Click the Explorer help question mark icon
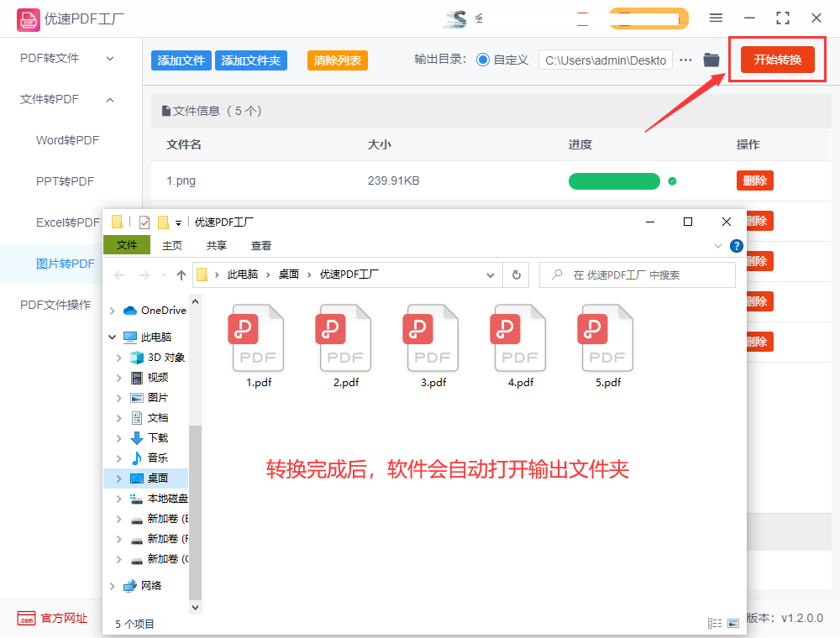 737,246
